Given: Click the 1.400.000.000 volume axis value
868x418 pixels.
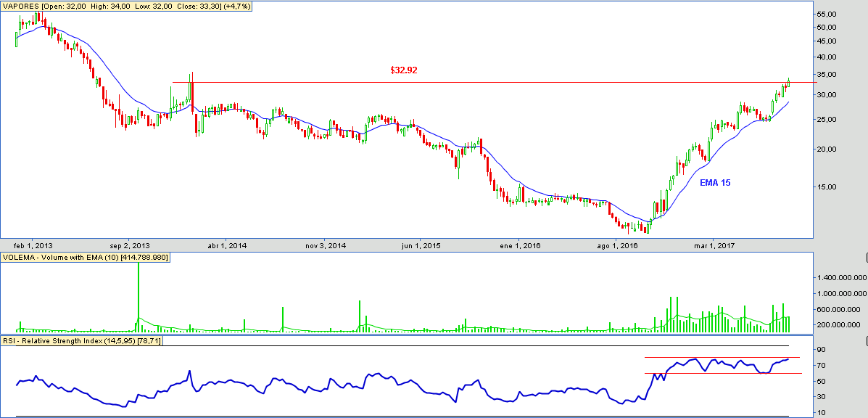Looking at the screenshot, I should click(x=843, y=278).
